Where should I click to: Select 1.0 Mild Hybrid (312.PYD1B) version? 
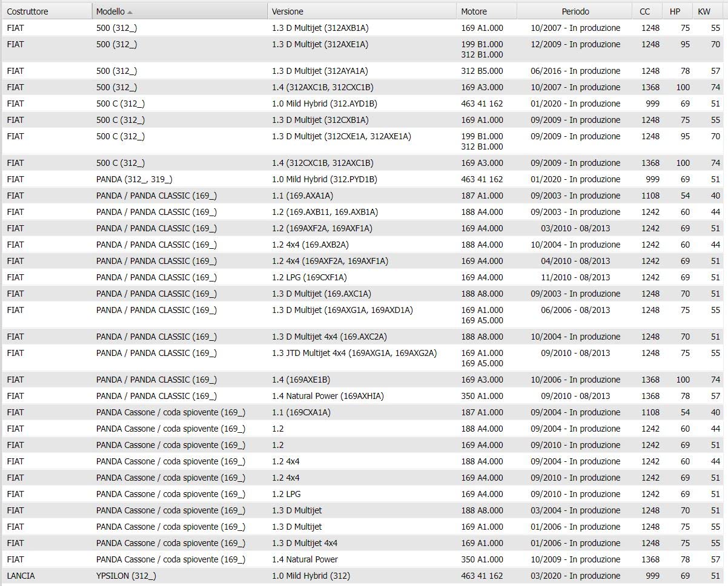click(x=325, y=179)
